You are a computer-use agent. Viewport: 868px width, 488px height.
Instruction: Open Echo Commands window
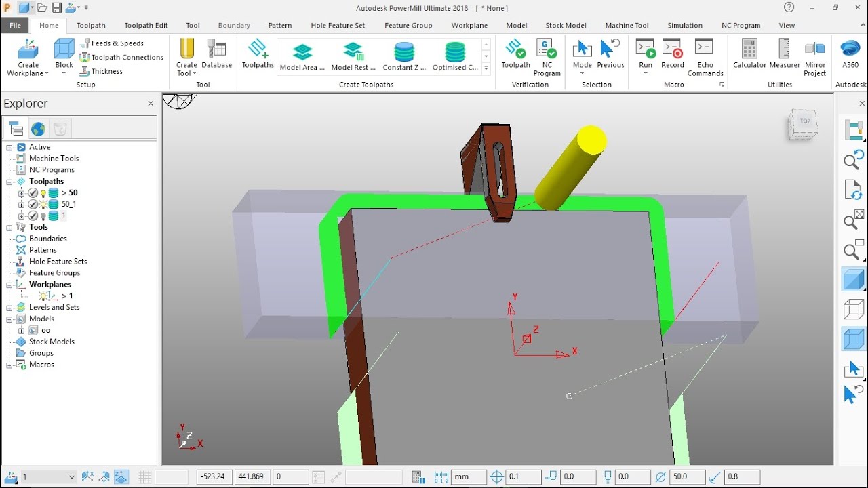pyautogui.click(x=705, y=57)
